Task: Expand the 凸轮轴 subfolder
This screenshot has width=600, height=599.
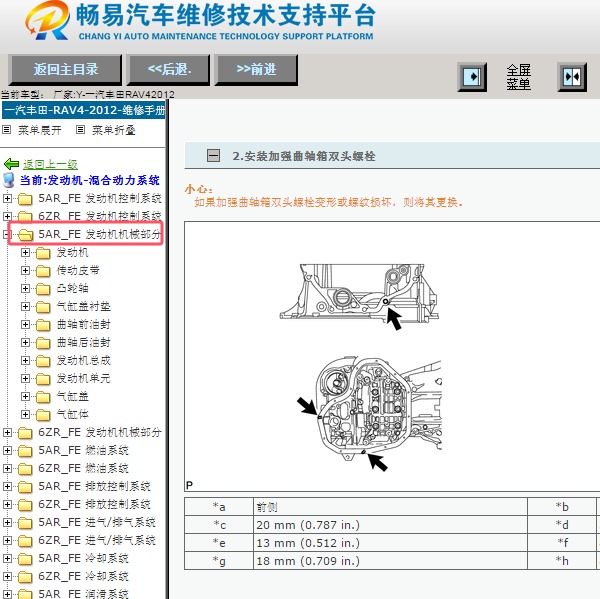Action: (25, 288)
